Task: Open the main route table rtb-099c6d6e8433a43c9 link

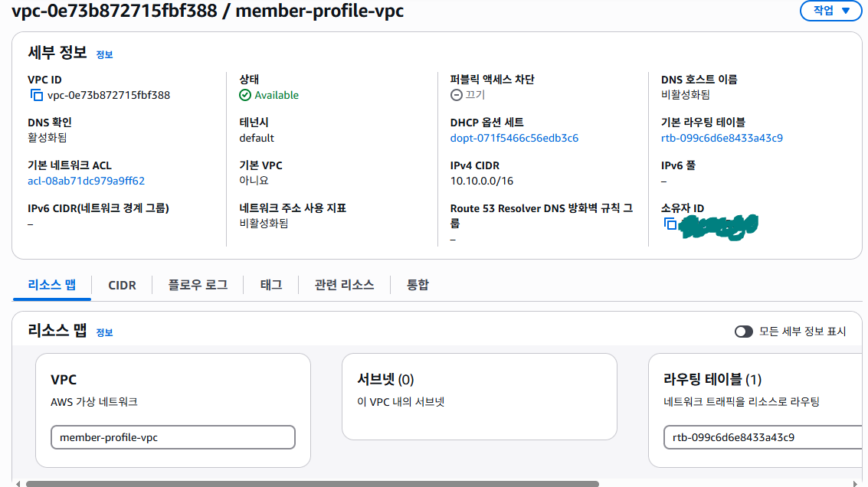Action: [x=722, y=138]
